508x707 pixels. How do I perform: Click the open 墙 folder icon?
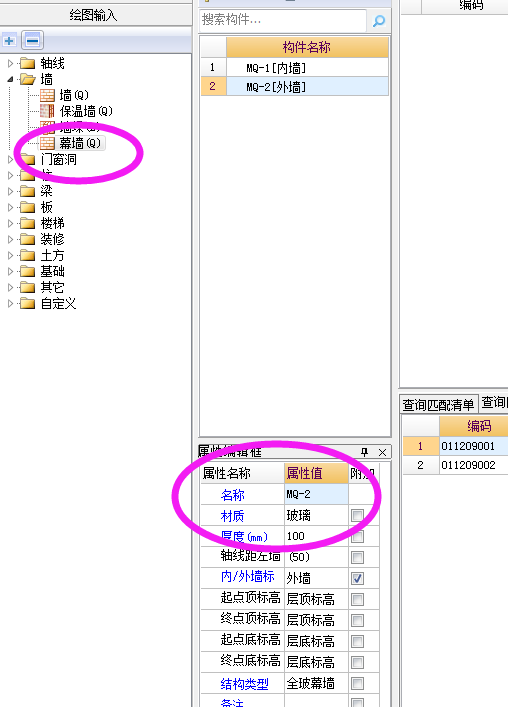(28, 79)
